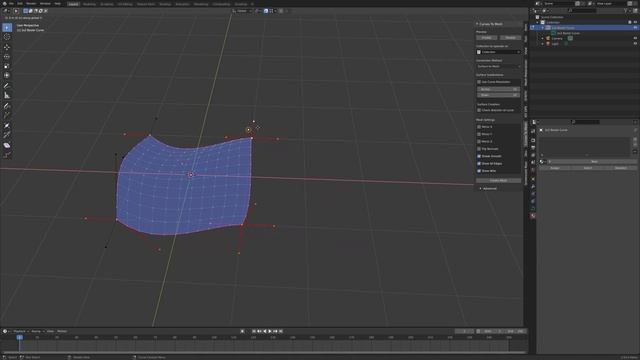
Task: Select the curve Draw tool
Action: point(7,106)
